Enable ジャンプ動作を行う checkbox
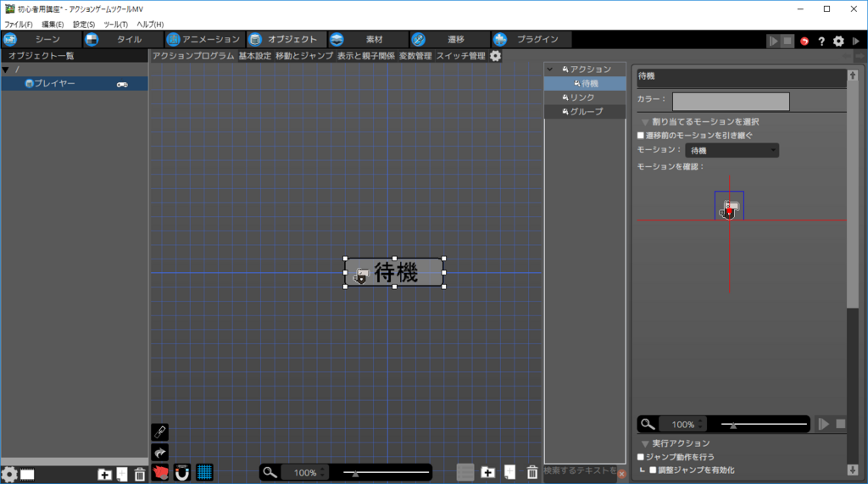868x484 pixels. tap(641, 457)
